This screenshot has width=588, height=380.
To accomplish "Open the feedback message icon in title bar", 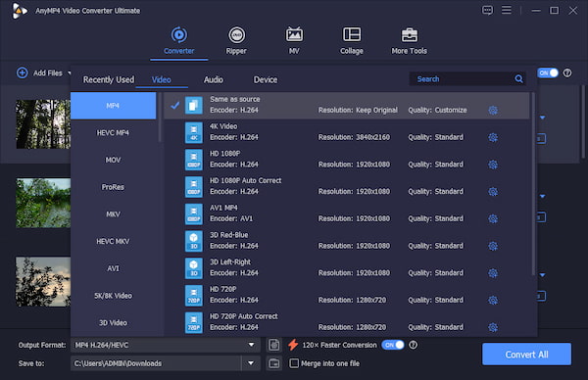I will [x=487, y=11].
